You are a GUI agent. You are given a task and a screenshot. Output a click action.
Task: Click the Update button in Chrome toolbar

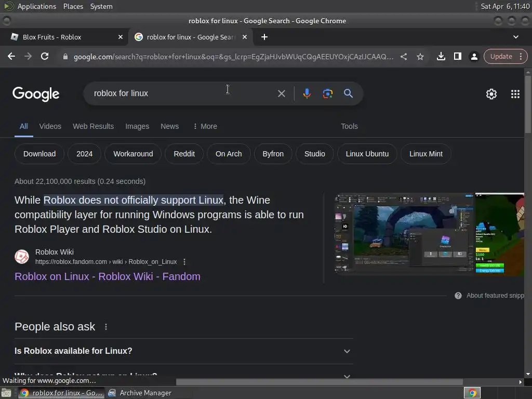(501, 56)
